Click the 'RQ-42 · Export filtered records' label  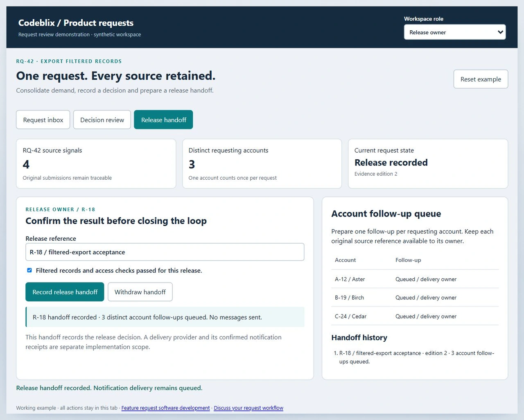[69, 61]
